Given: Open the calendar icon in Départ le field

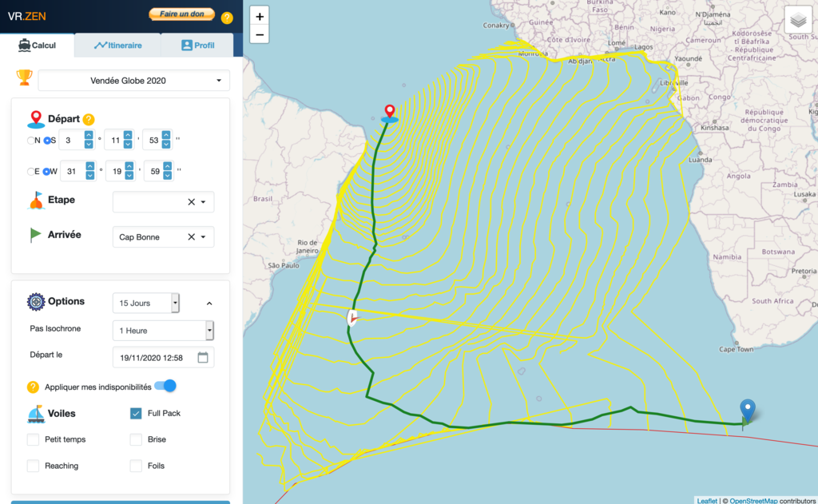Looking at the screenshot, I should (x=203, y=357).
